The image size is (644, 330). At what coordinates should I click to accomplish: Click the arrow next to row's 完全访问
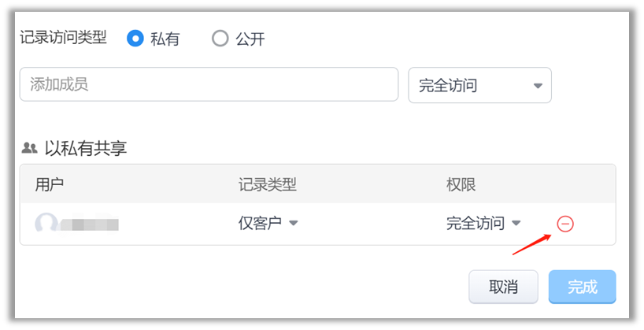516,223
